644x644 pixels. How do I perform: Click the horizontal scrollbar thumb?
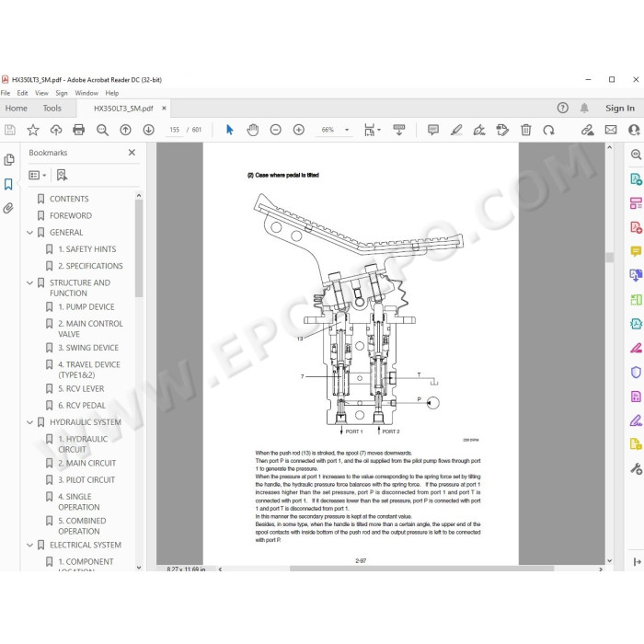point(421,569)
